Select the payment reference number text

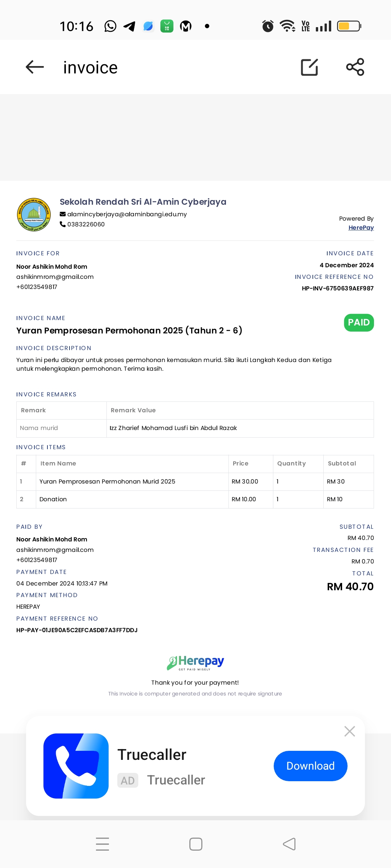click(x=77, y=630)
